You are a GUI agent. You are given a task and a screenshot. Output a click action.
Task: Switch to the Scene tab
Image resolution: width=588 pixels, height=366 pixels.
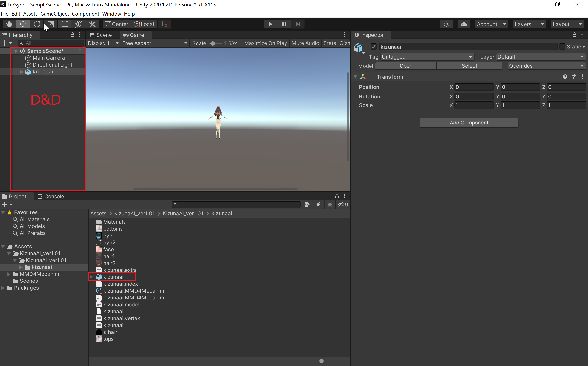tap(101, 35)
